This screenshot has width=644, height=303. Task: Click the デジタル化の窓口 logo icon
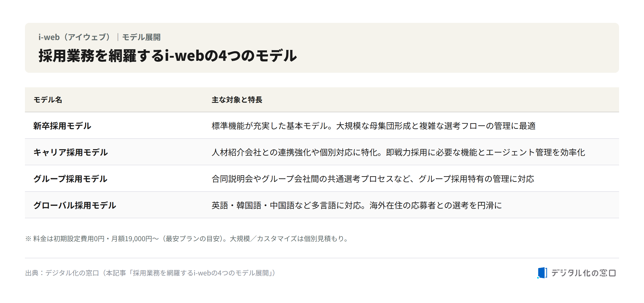click(542, 273)
